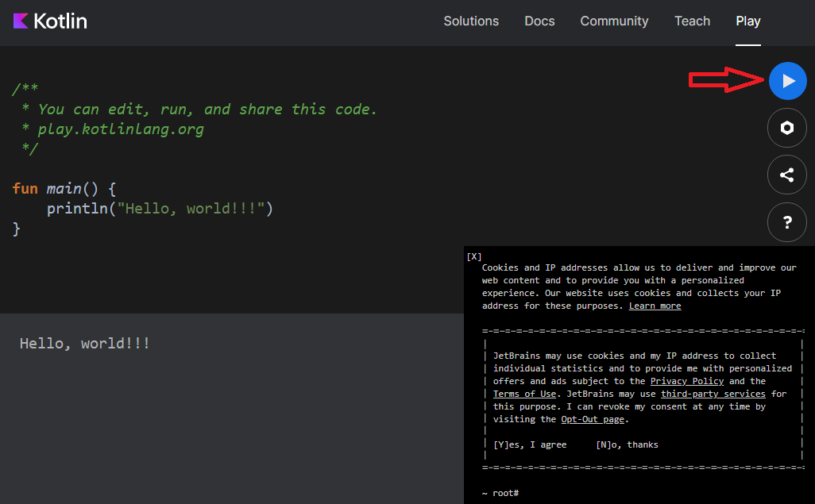Click the '~ root#' terminal prompt
Viewport: 815px width, 504px height.
[500, 493]
